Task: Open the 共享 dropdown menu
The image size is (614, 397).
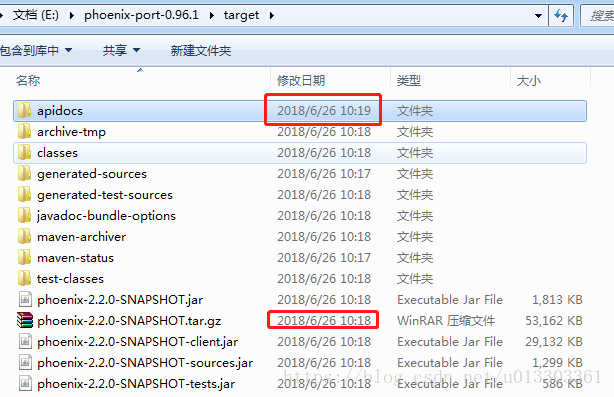Action: (x=121, y=50)
